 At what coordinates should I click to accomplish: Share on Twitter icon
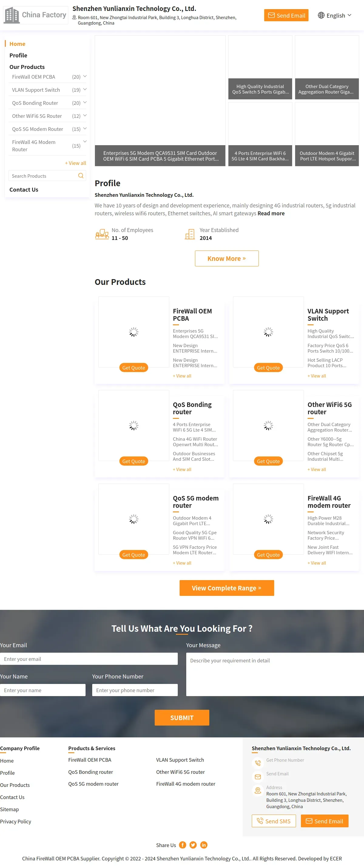pyautogui.click(x=193, y=845)
